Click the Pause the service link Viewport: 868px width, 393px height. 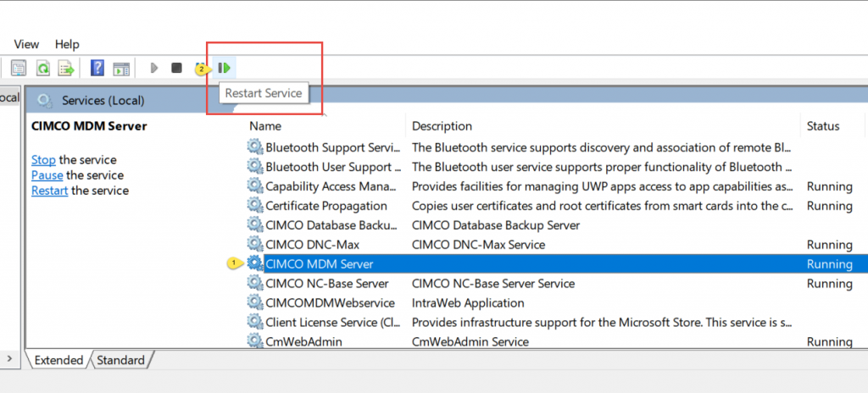[x=47, y=175]
